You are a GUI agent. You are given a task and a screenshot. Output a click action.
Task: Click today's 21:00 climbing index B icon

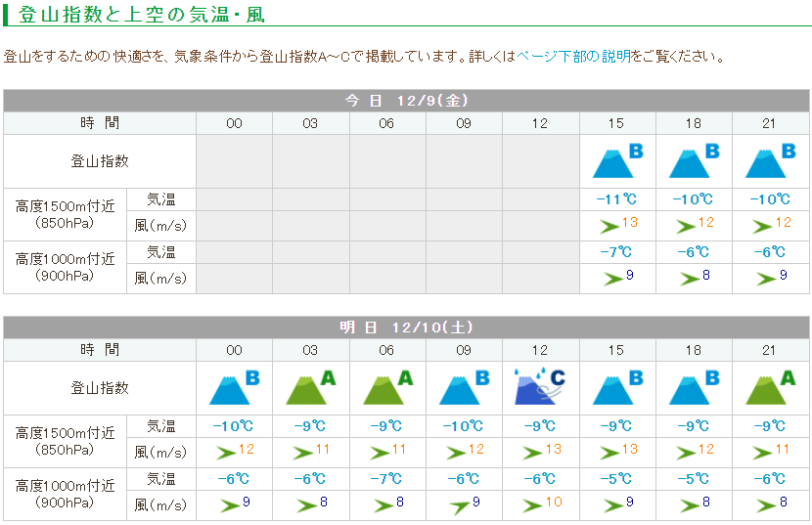[x=770, y=161]
